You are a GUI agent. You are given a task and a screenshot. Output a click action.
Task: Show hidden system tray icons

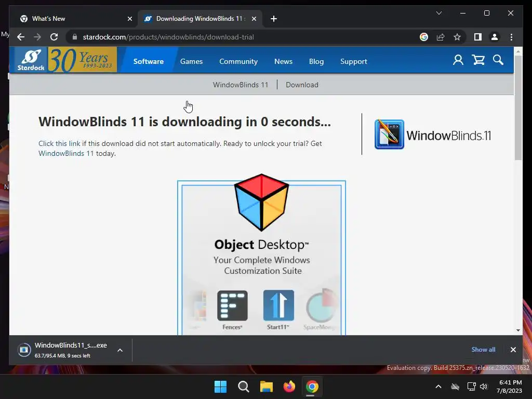coord(438,387)
